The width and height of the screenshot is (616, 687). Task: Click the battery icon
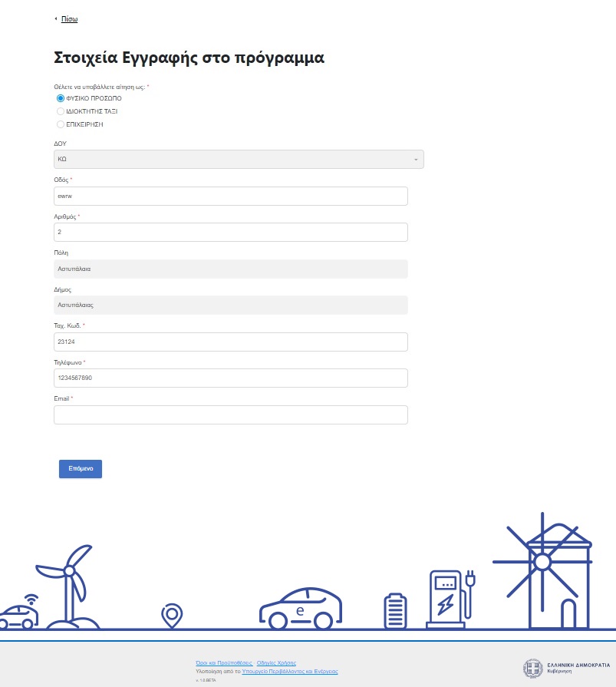(x=395, y=611)
